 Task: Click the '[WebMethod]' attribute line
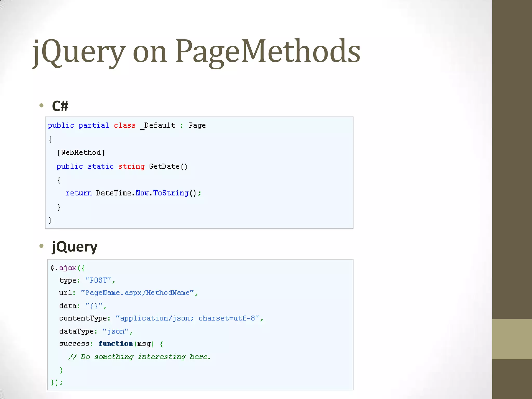(x=81, y=152)
